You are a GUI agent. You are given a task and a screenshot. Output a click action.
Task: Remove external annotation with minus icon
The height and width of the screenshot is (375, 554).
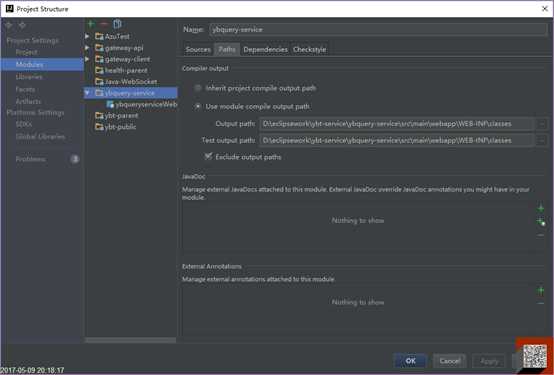pyautogui.click(x=541, y=303)
